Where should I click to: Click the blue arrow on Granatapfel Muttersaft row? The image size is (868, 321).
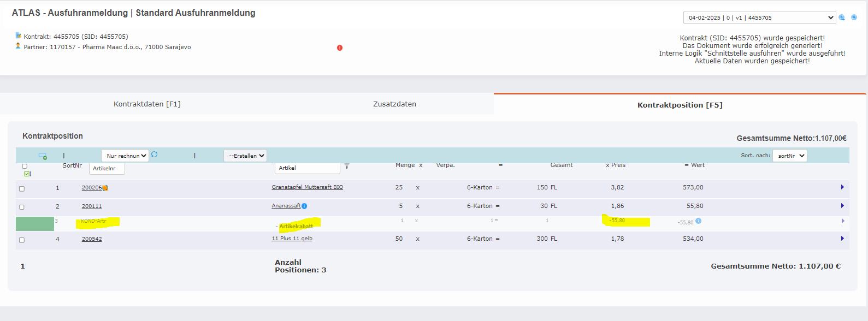tap(842, 187)
